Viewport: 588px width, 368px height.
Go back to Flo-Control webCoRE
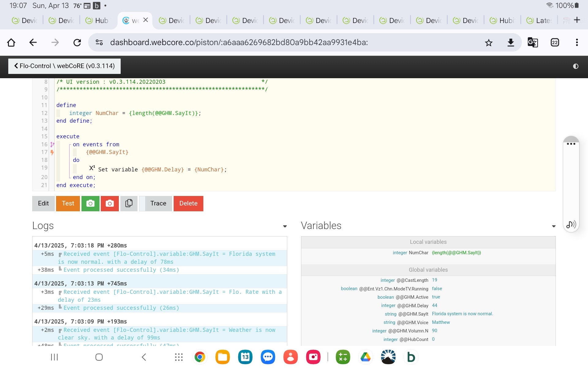(64, 66)
